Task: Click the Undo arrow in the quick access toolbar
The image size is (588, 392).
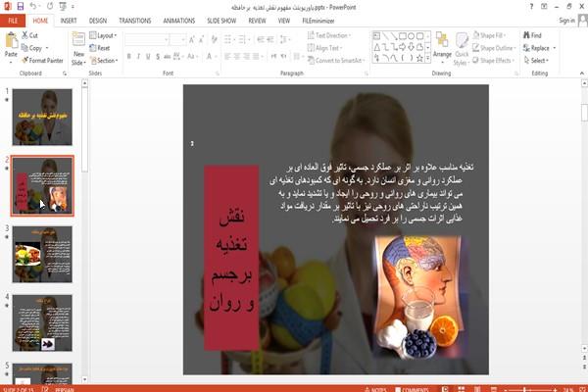Action: pos(33,7)
